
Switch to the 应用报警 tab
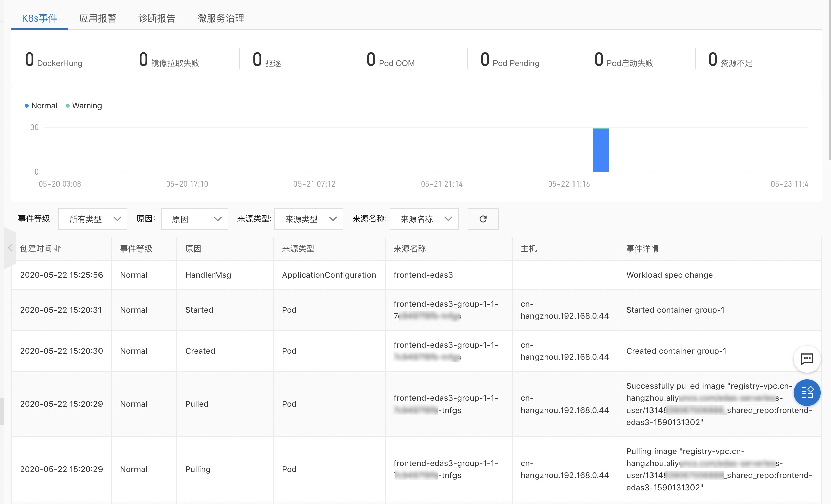pyautogui.click(x=98, y=18)
